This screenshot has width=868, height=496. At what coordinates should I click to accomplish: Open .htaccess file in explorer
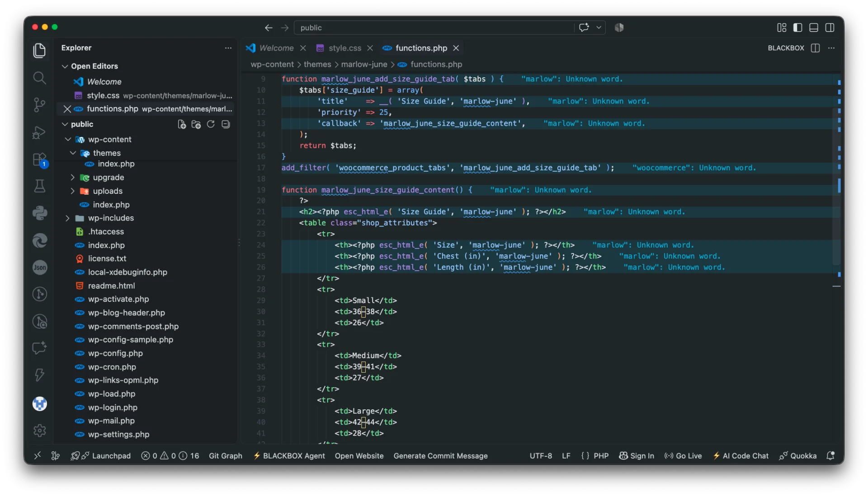[106, 231]
